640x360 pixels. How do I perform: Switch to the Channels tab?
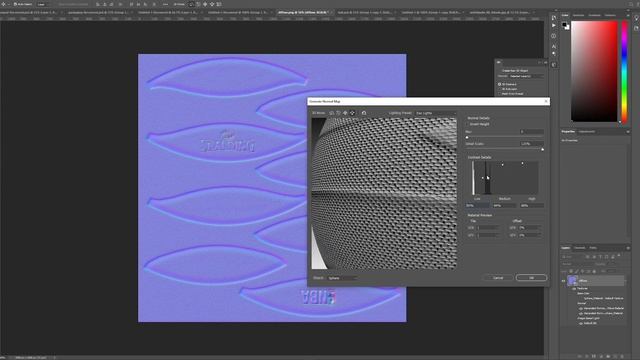pyautogui.click(x=580, y=248)
